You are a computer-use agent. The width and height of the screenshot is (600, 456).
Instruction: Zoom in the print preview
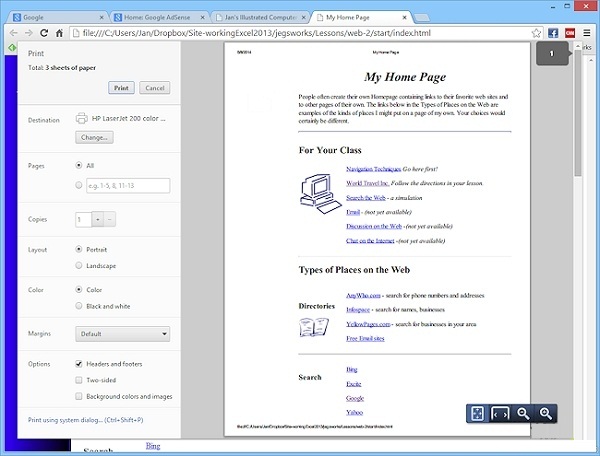click(546, 413)
